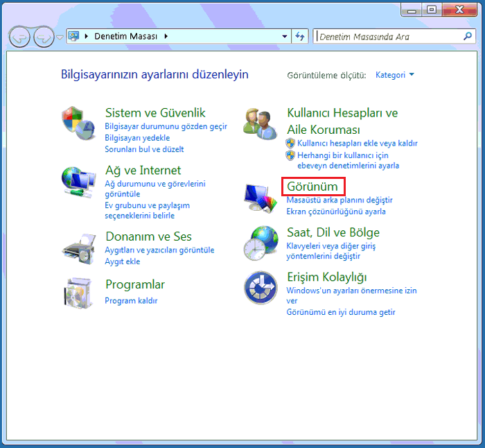This screenshot has width=485, height=448.
Task: Click the search magnifier icon
Action: [468, 36]
